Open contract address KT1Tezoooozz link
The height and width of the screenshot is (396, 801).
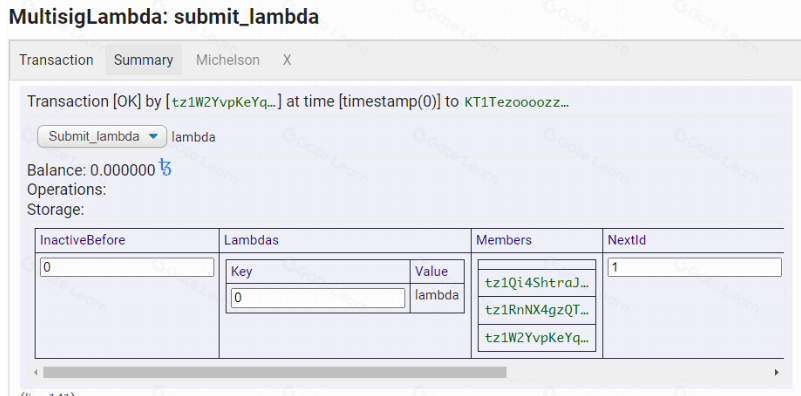point(516,102)
